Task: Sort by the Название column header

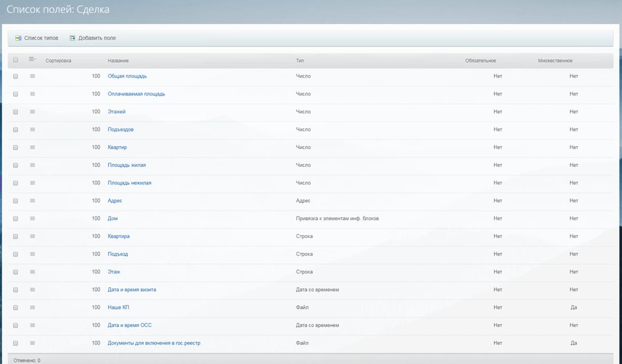Action: 118,61
